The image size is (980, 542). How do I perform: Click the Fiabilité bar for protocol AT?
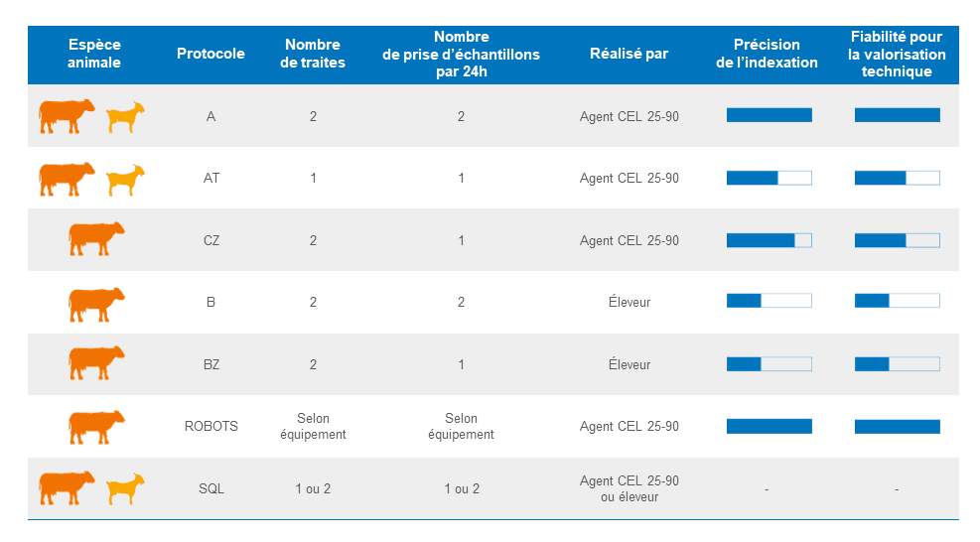[x=897, y=178]
